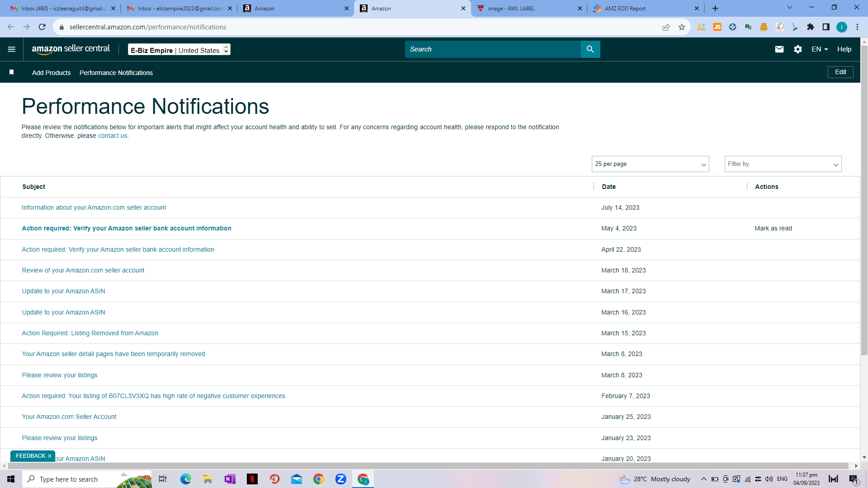Open the Mail app on the taskbar

tap(297, 479)
